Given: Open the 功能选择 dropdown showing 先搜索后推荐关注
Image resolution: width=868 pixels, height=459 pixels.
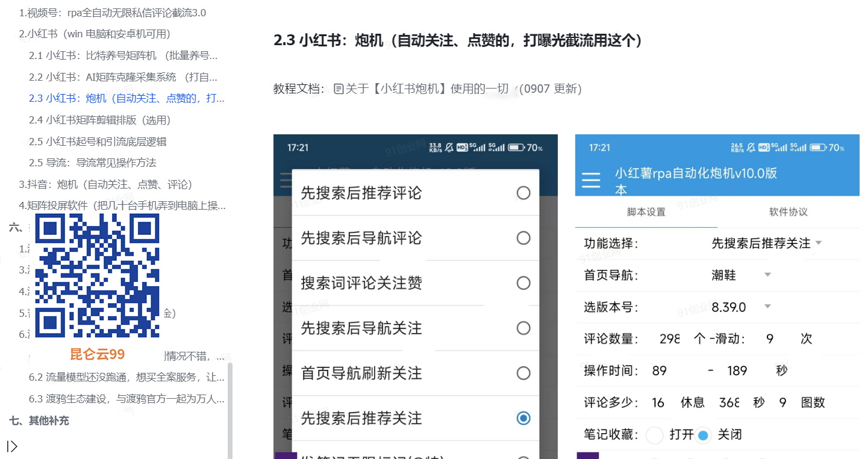Looking at the screenshot, I should (x=766, y=243).
